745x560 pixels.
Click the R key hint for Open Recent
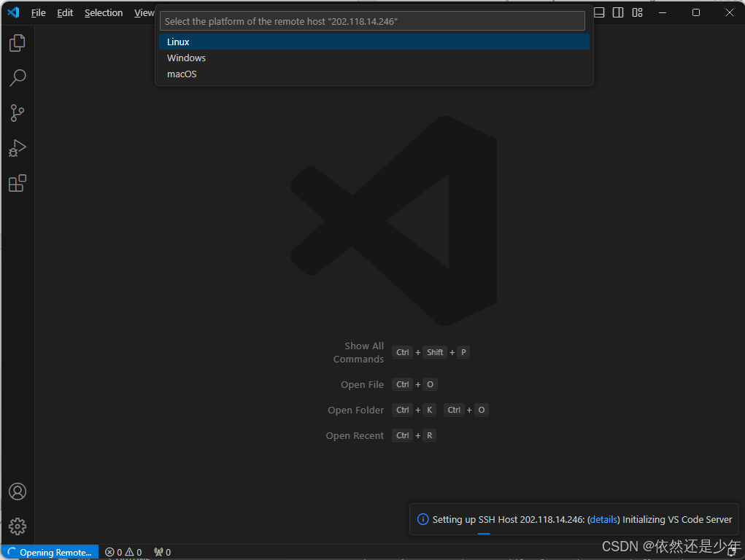click(430, 435)
